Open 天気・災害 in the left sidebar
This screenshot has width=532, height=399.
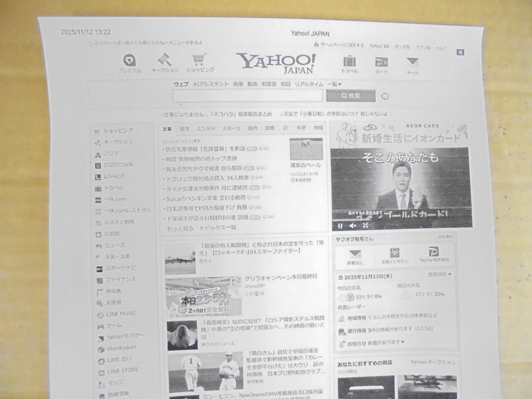113,257
